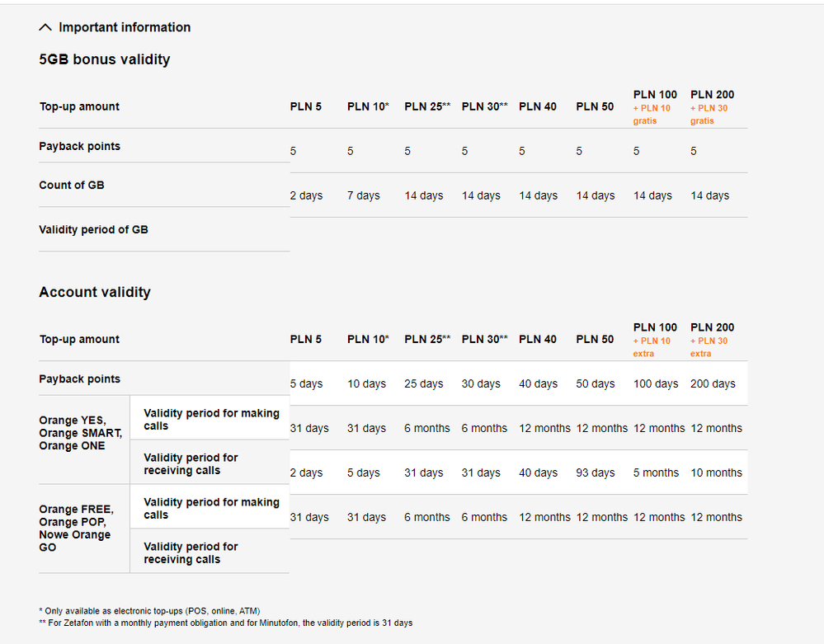824x644 pixels.
Task: Click the up-chevron icon beside Important information
Action: point(45,27)
